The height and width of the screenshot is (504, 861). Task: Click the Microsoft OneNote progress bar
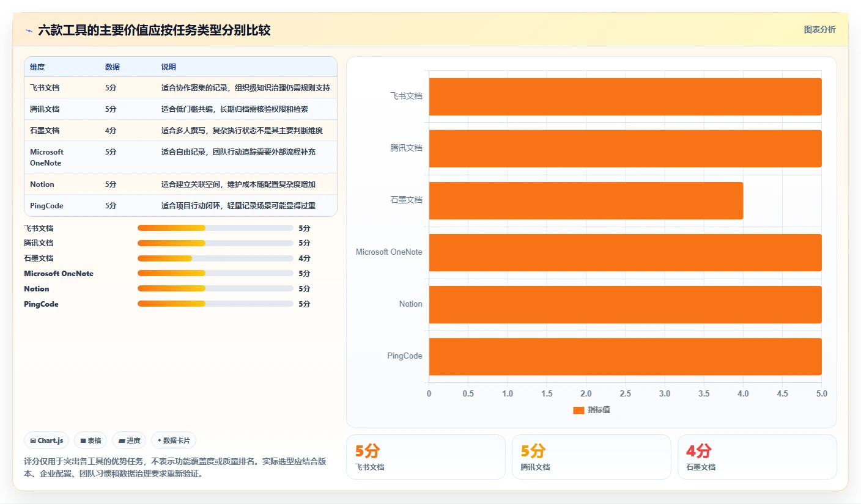[x=215, y=274]
